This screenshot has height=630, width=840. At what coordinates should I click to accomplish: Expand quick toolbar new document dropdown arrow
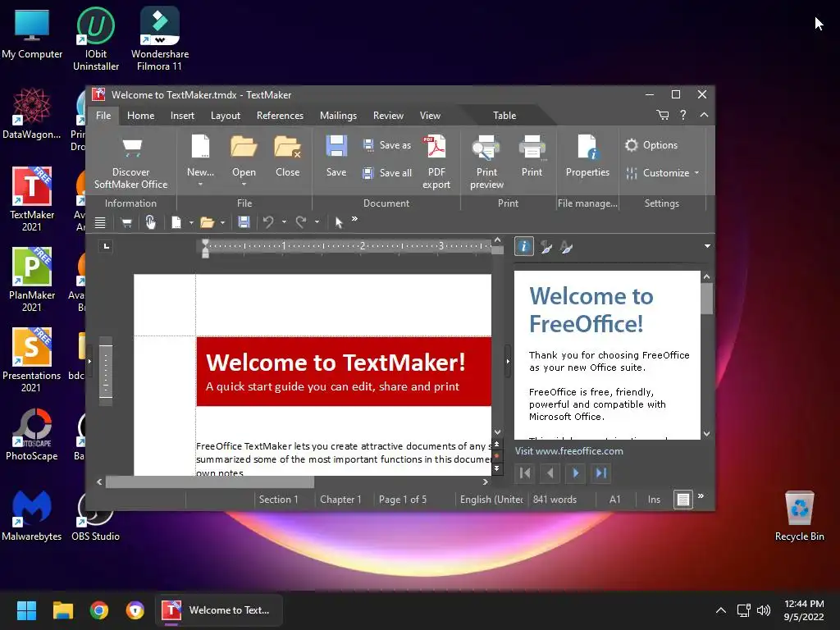[x=191, y=222]
